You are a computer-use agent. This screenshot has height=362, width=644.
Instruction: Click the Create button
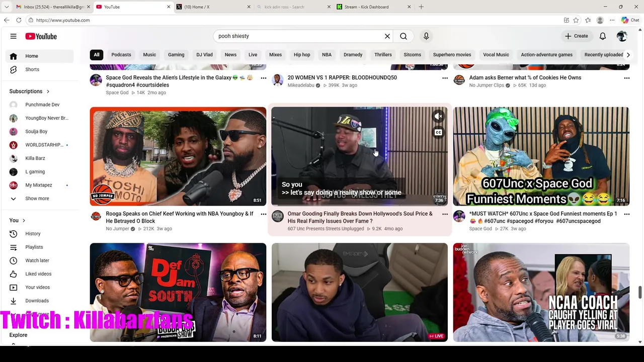[576, 36]
